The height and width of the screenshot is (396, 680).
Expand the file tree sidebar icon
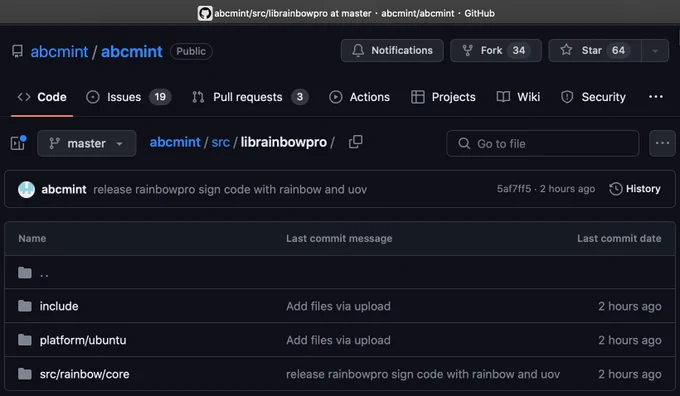tap(18, 143)
